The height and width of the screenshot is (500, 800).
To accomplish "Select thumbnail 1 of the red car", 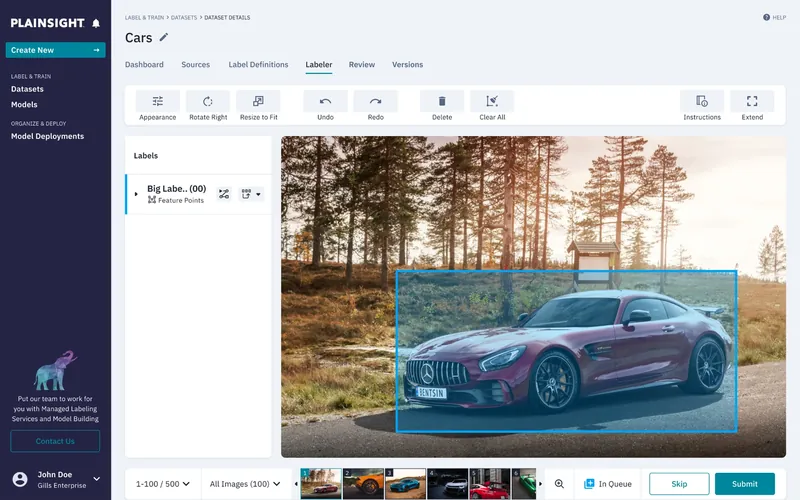I will pyautogui.click(x=321, y=484).
